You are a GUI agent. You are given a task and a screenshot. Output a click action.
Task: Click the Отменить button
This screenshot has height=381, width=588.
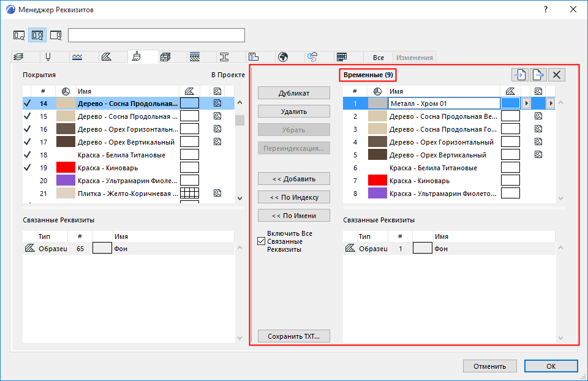point(490,366)
